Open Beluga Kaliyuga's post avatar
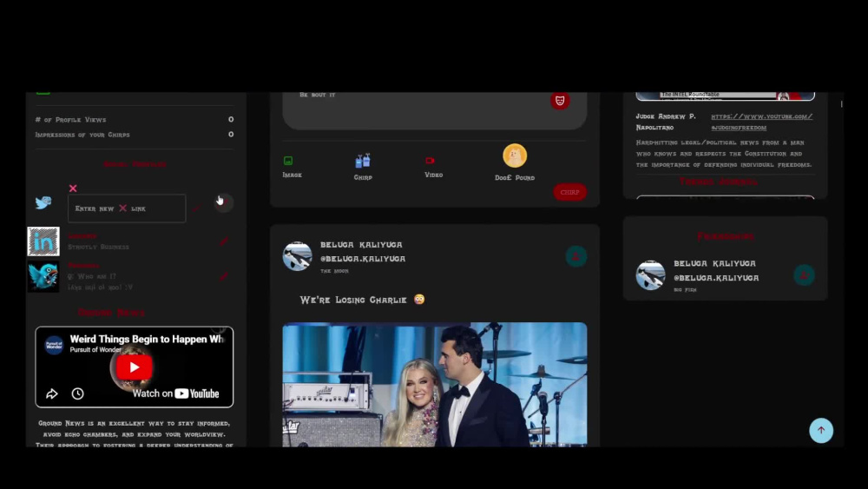This screenshot has width=868, height=489. [297, 256]
